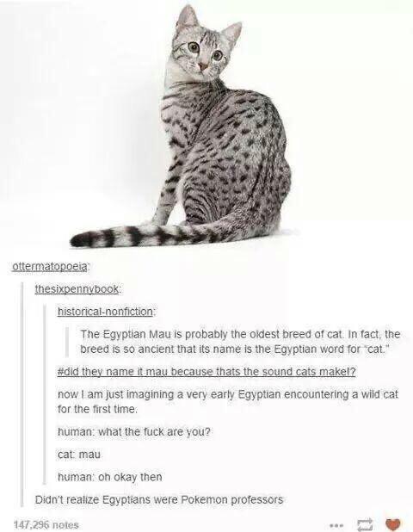Viewport: 413px width, 532px height.
Task: Open the ottermatopoeia username link
Action: click(50, 267)
